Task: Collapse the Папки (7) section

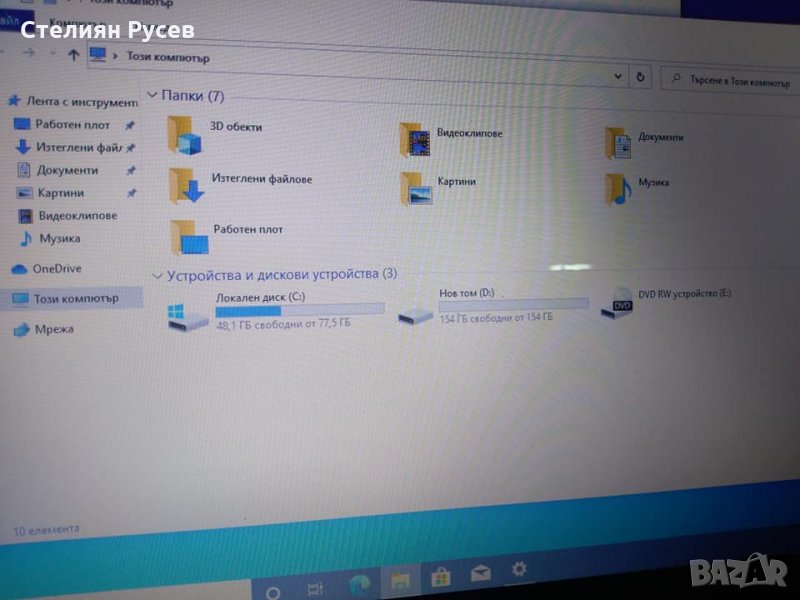Action: pos(152,95)
